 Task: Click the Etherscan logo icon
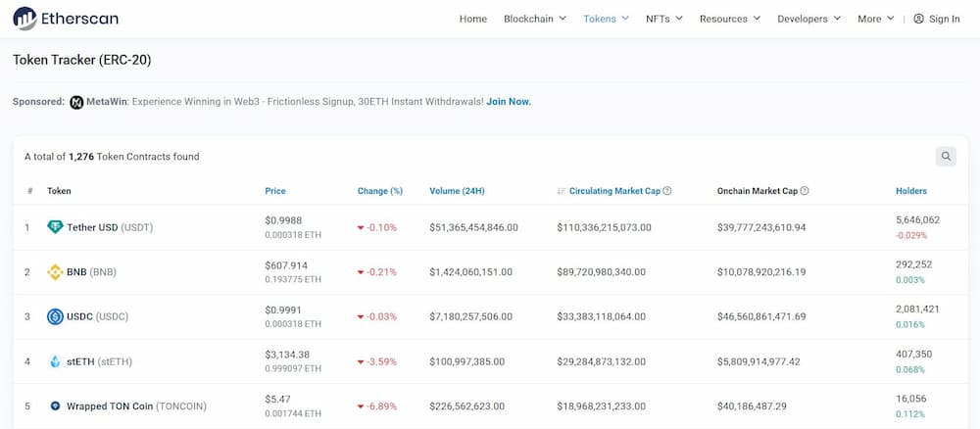coord(24,19)
